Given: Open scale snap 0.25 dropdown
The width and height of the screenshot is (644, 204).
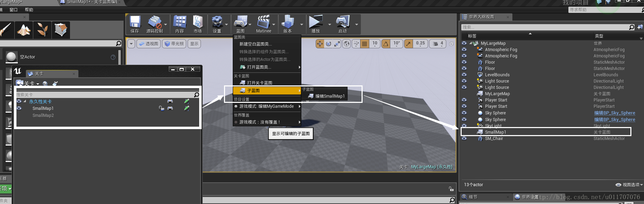Looking at the screenshot, I should coord(420,44).
